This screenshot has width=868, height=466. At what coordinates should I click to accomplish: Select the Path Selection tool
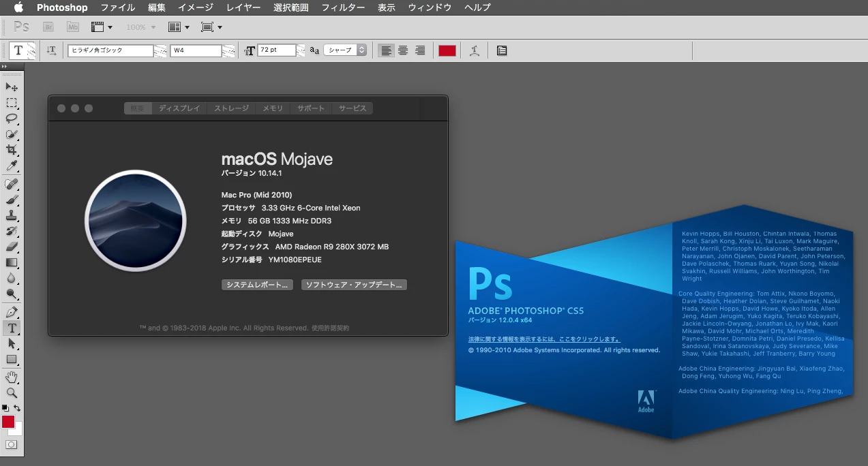pyautogui.click(x=12, y=344)
